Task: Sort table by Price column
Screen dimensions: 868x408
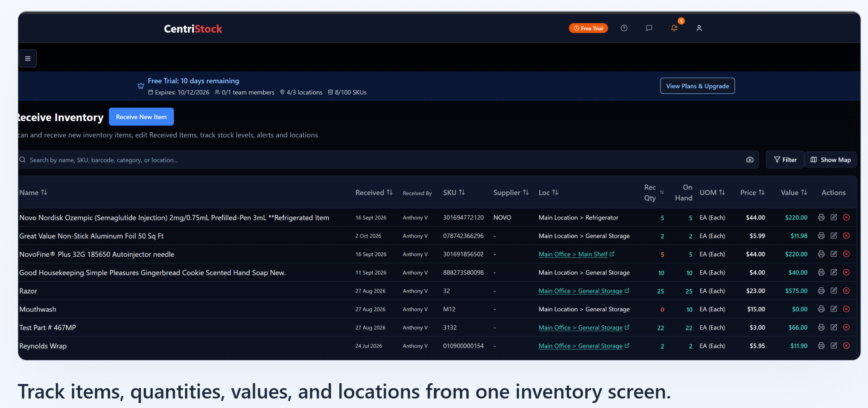Action: click(x=752, y=193)
